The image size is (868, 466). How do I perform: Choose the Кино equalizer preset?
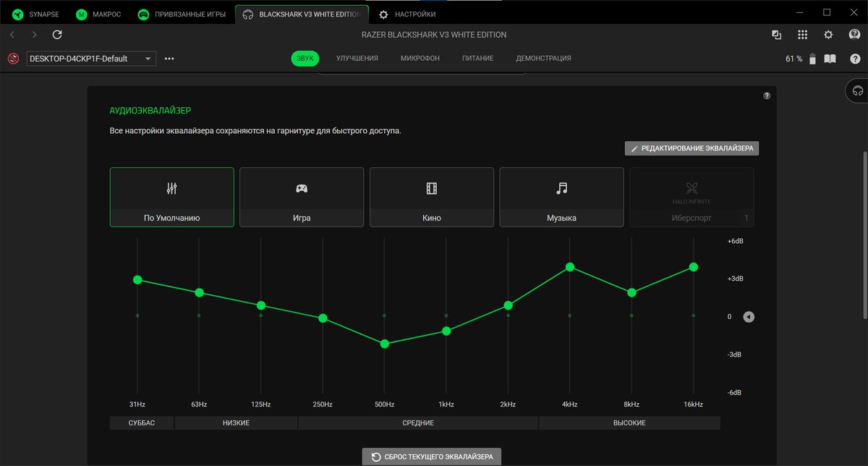[x=432, y=198]
